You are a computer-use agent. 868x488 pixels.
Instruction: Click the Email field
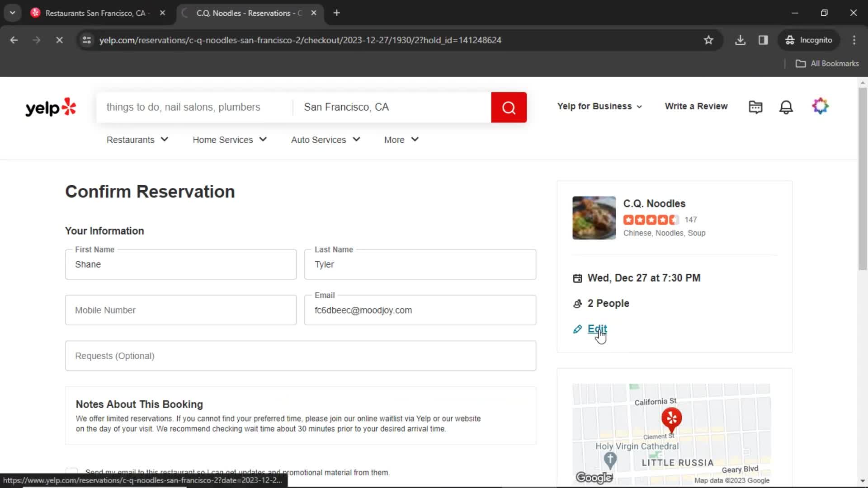pyautogui.click(x=420, y=310)
